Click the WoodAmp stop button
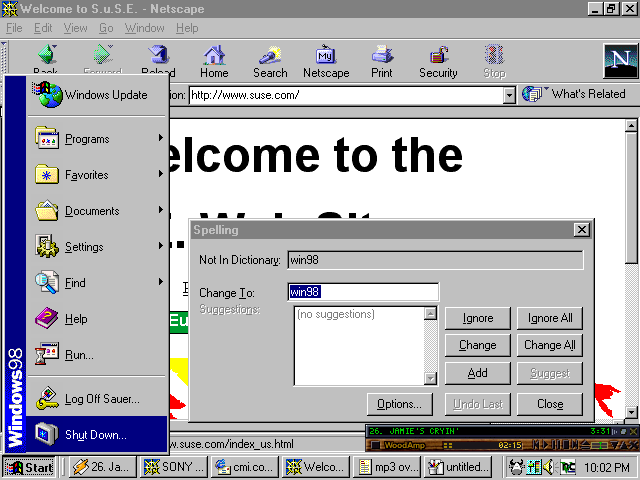This screenshot has height=480, width=640. tap(566, 444)
